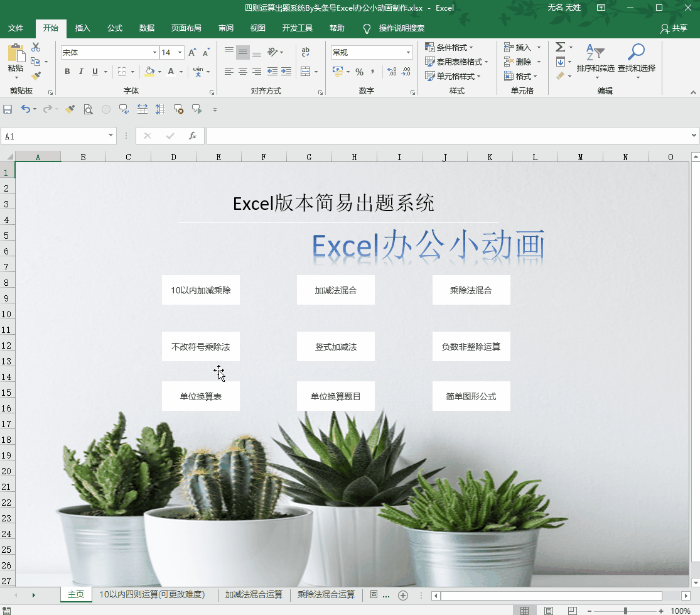This screenshot has height=615, width=700.
Task: Toggle center horizontal alignment
Action: pos(243,72)
